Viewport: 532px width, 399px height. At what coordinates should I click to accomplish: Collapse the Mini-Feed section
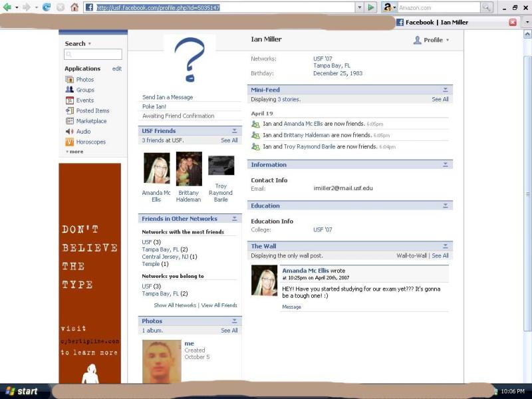click(x=446, y=90)
